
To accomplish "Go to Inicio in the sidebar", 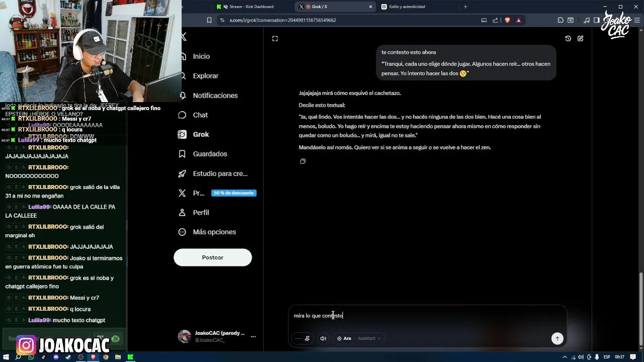I will pos(201,56).
